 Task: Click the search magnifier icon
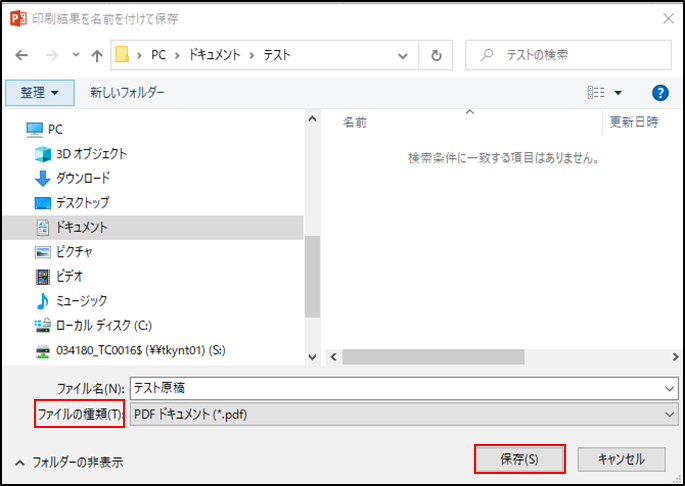pyautogui.click(x=487, y=55)
